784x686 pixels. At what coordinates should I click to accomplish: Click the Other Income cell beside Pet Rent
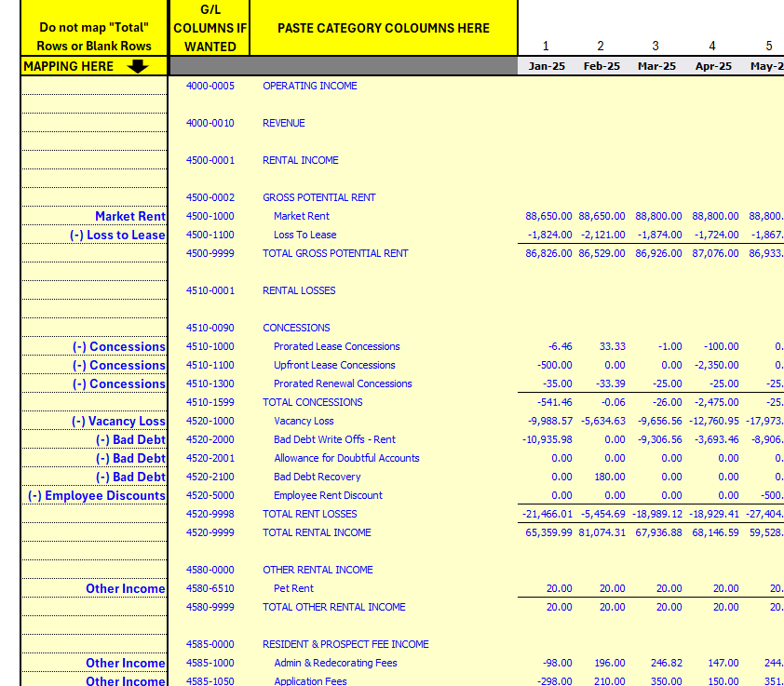pos(126,588)
